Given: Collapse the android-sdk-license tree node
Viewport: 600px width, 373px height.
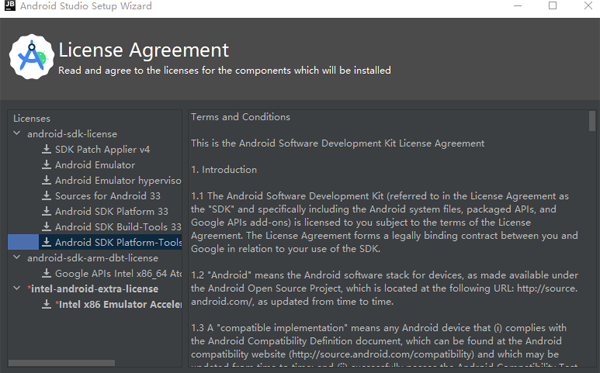Looking at the screenshot, I should coord(17,134).
